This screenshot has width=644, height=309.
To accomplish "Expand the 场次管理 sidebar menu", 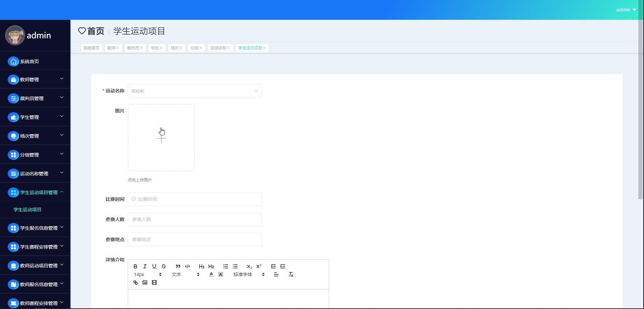I will [x=35, y=136].
